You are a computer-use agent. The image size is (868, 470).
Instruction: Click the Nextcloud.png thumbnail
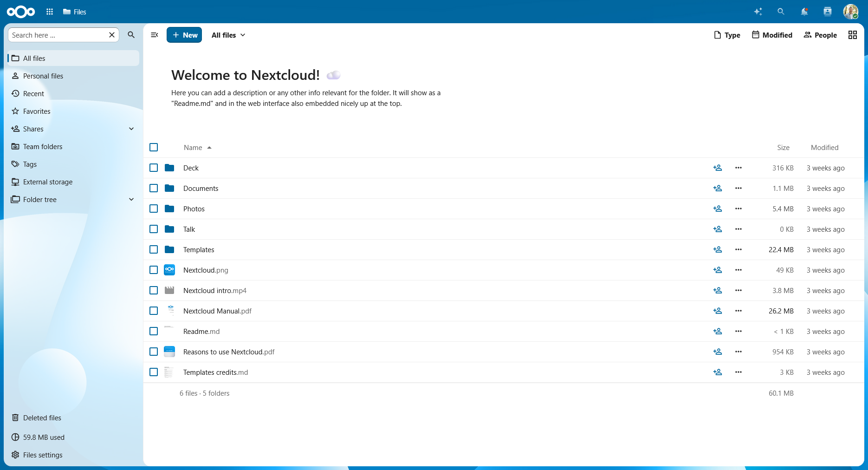point(169,270)
